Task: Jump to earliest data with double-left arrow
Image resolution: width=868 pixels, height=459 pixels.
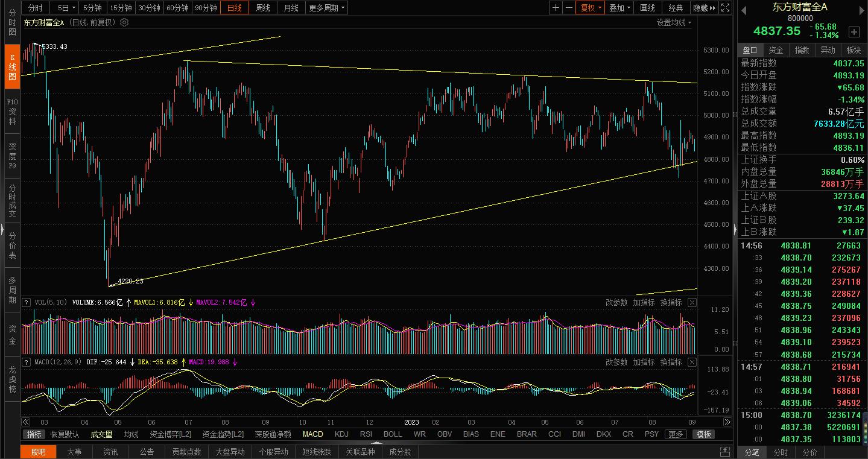Action: pos(25,422)
